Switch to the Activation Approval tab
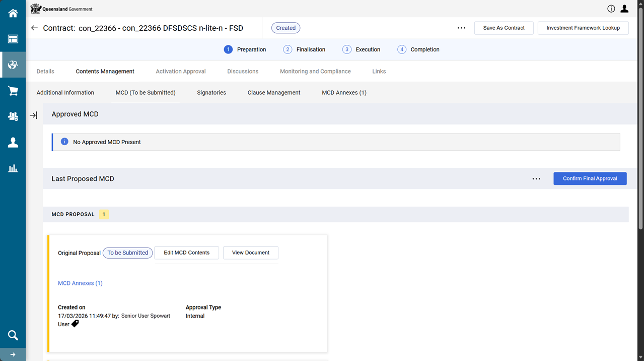 pos(180,72)
